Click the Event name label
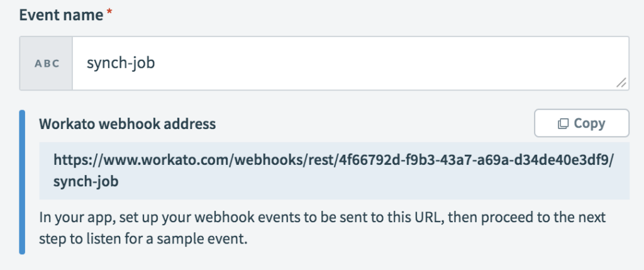This screenshot has width=644, height=270. 61,16
